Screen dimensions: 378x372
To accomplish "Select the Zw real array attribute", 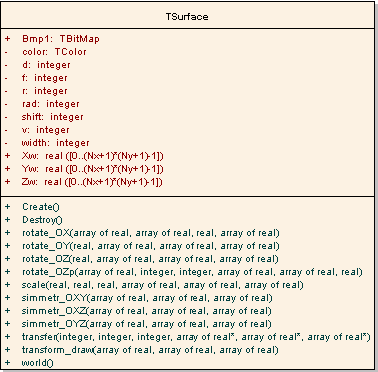I will [92, 182].
